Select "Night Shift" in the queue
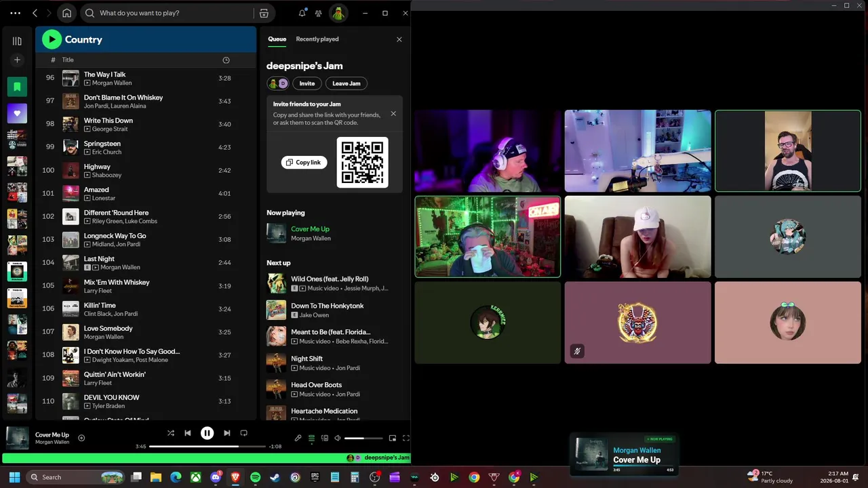The width and height of the screenshot is (868, 488). point(307,359)
